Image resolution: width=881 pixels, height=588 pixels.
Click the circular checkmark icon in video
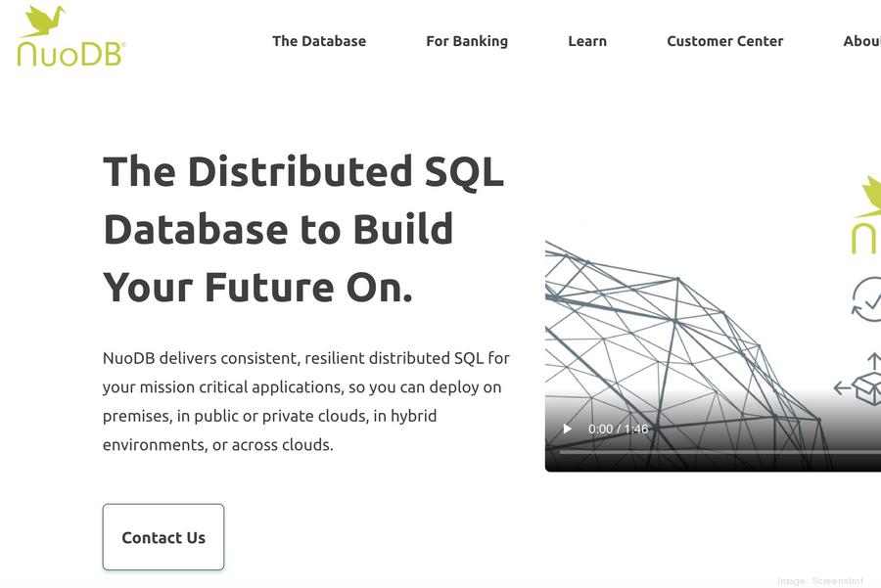[x=867, y=298]
